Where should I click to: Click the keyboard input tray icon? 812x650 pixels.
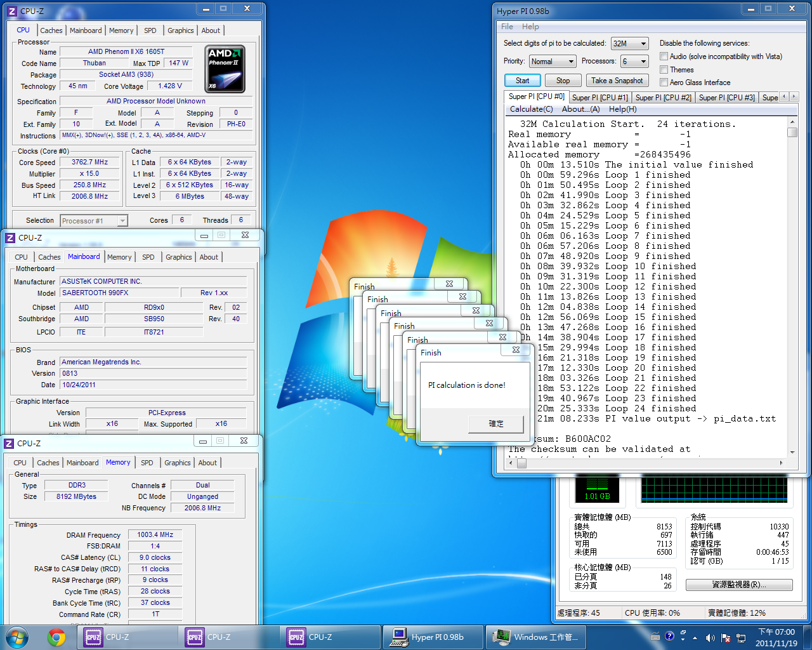point(655,637)
